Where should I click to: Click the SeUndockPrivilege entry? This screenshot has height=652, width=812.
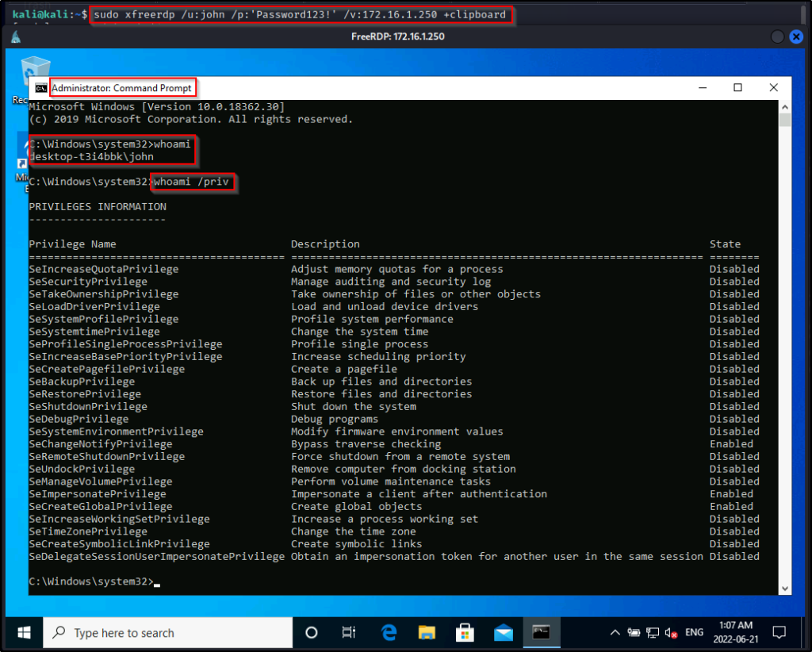[82, 470]
